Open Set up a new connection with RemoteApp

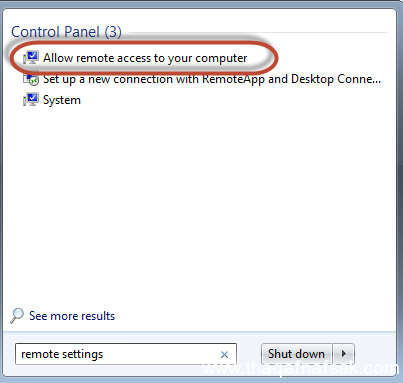212,79
